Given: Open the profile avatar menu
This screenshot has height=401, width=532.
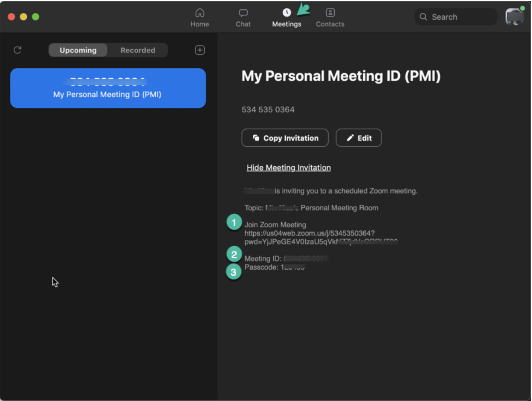Looking at the screenshot, I should click(514, 17).
